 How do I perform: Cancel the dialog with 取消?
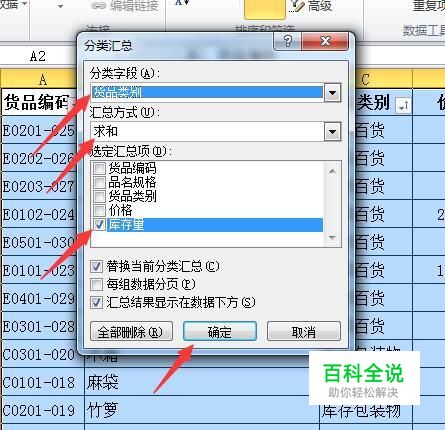coord(304,331)
